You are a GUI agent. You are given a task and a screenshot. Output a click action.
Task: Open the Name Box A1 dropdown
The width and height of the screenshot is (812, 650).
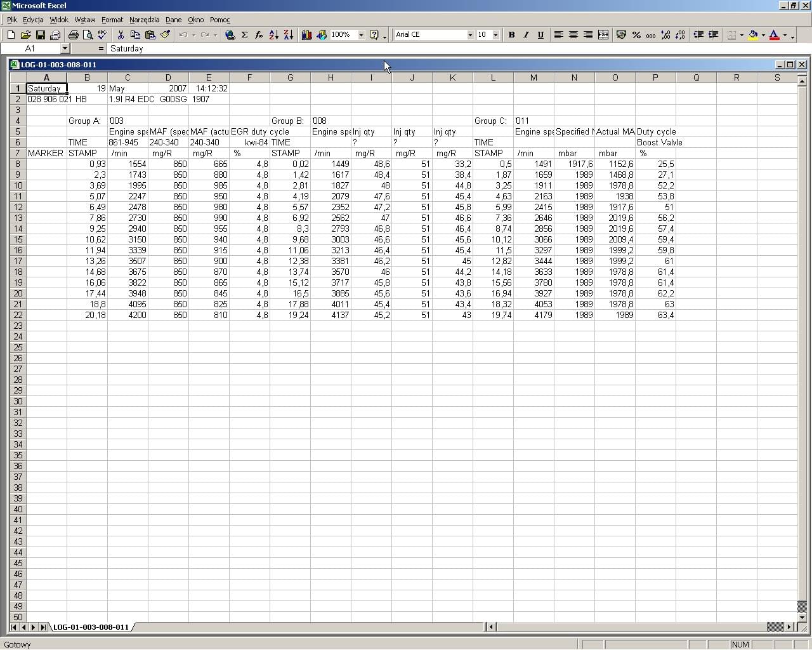(65, 48)
